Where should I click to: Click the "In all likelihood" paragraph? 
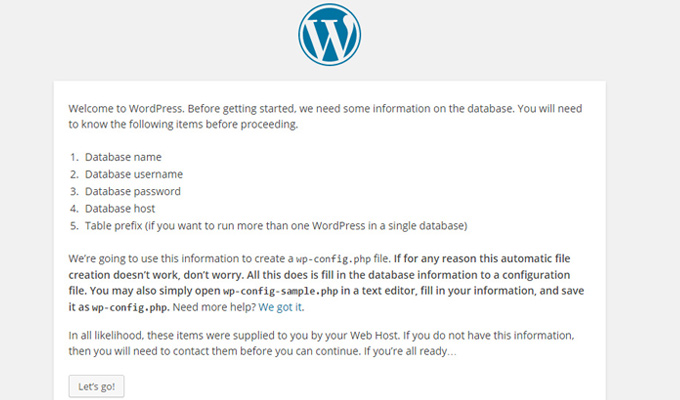click(321, 343)
